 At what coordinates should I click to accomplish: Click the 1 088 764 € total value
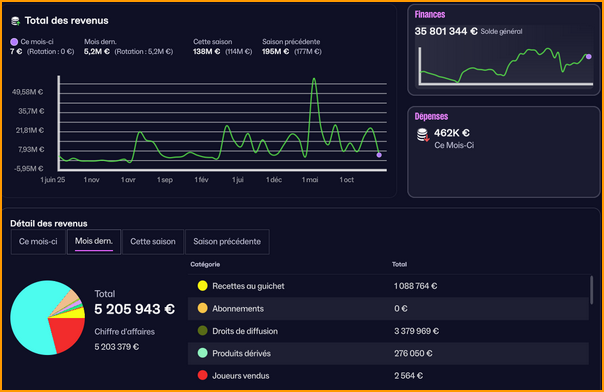[x=416, y=286]
